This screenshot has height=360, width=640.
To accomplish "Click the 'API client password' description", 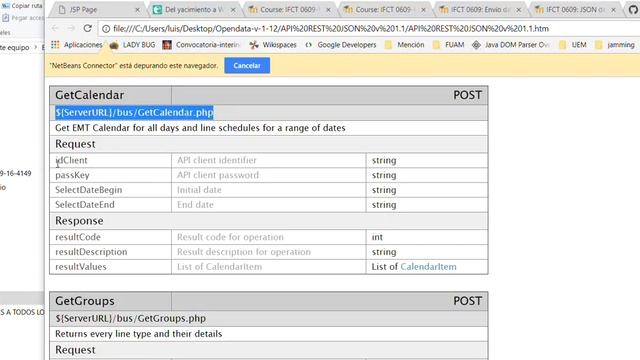I will [218, 175].
